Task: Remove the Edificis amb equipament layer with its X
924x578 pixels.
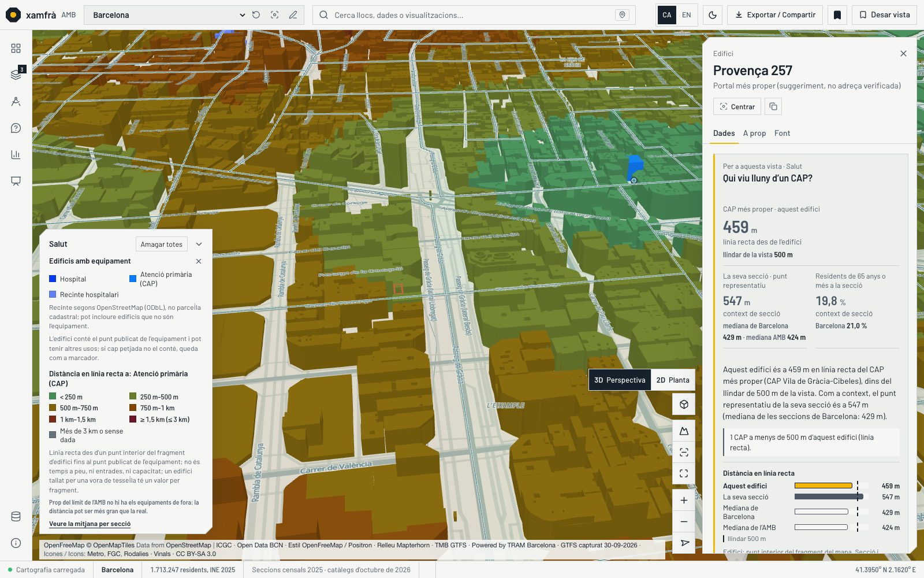Action: tap(199, 261)
